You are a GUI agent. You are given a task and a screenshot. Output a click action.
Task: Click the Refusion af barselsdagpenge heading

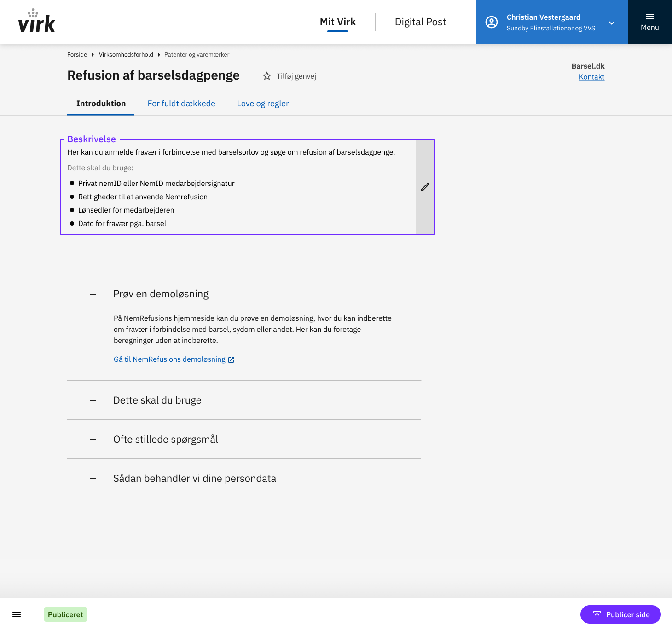tap(153, 75)
